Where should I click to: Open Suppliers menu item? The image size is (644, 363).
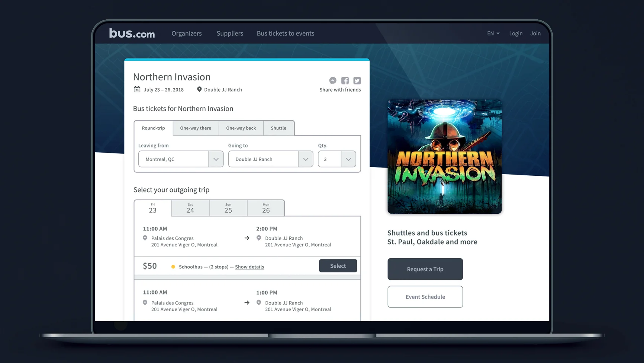pos(230,34)
